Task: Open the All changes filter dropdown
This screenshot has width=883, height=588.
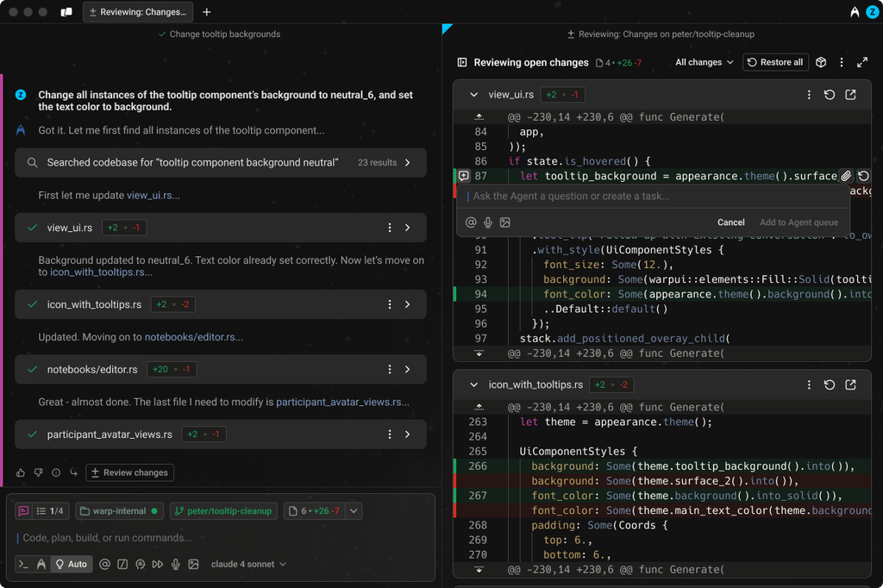Action: (704, 62)
